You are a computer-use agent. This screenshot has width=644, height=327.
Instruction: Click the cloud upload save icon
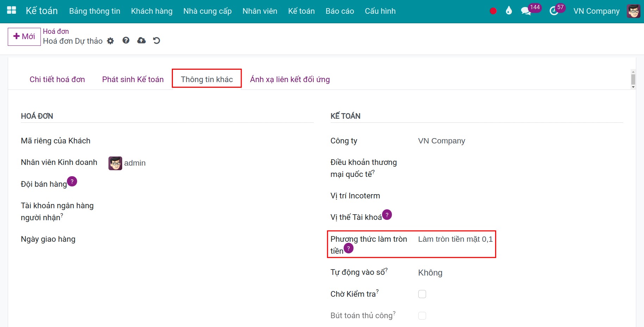pos(141,41)
